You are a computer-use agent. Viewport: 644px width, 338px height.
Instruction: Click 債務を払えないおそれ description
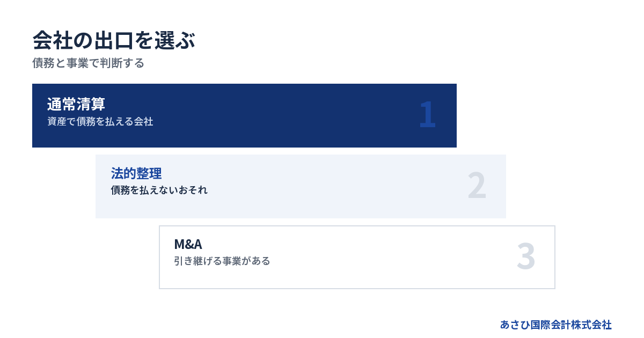click(159, 190)
